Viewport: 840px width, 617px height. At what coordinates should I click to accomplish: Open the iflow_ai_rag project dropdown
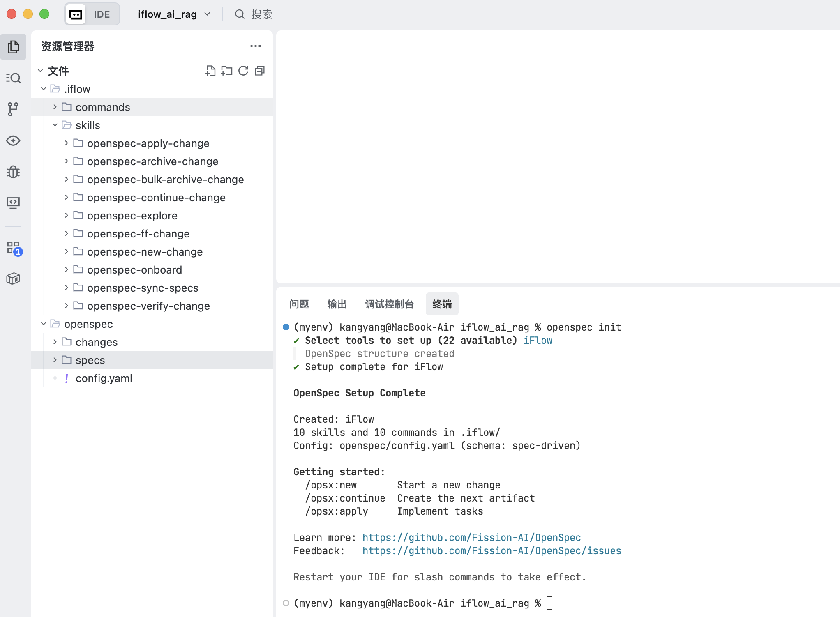(174, 14)
